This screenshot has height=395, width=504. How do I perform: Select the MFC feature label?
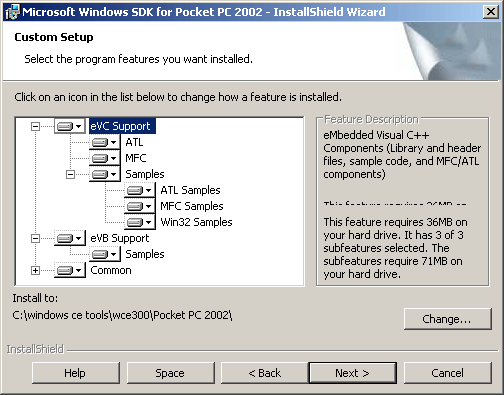[x=136, y=158]
